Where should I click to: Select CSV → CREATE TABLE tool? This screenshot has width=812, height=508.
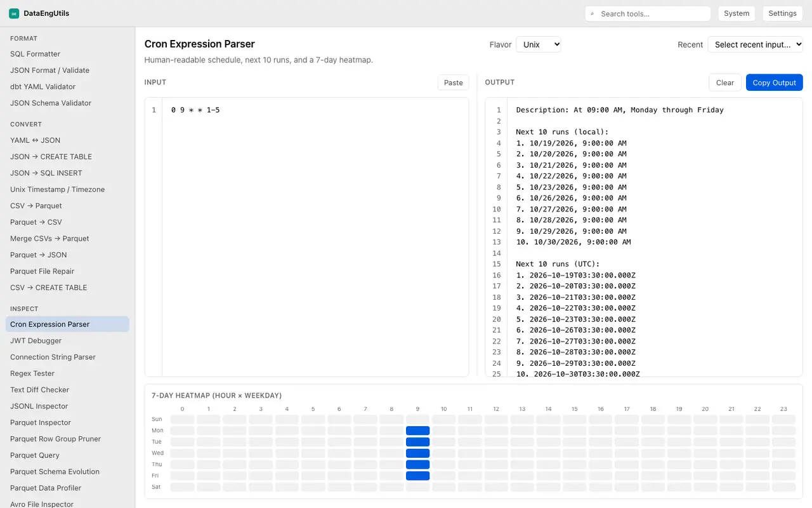tap(67, 288)
